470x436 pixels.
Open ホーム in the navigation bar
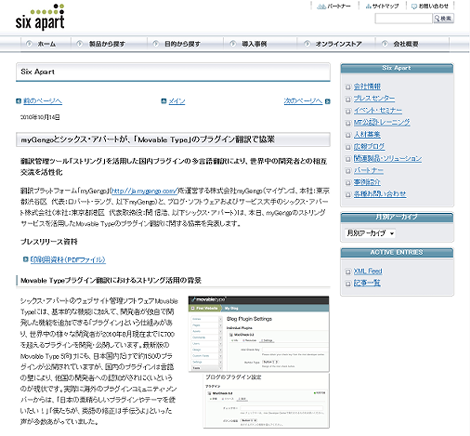point(46,44)
